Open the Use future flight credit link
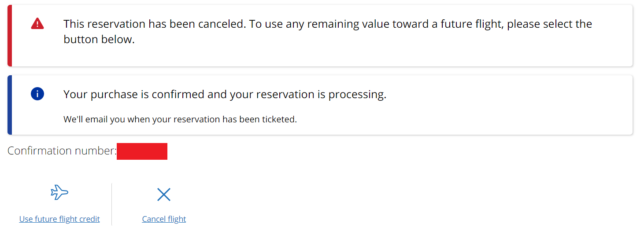Viewport: 644px width, 235px height. pos(59,219)
